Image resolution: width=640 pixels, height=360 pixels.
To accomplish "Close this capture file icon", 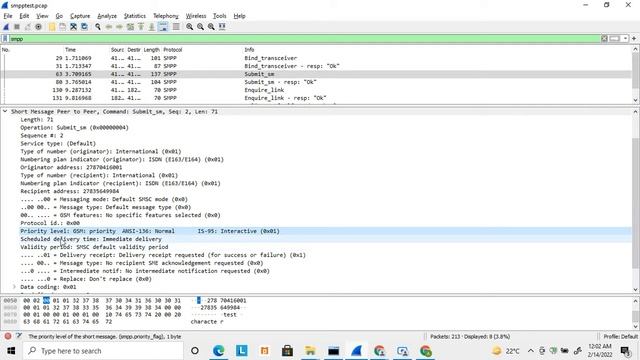I will tap(73, 27).
